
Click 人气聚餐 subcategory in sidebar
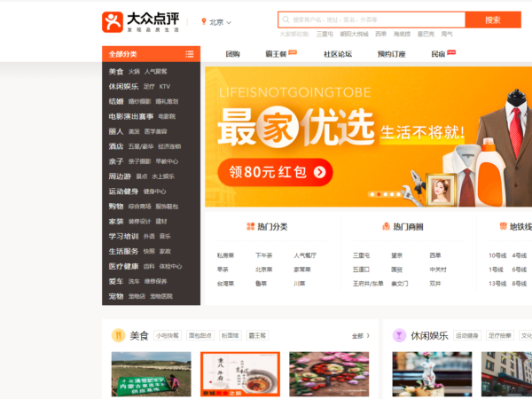coord(156,72)
